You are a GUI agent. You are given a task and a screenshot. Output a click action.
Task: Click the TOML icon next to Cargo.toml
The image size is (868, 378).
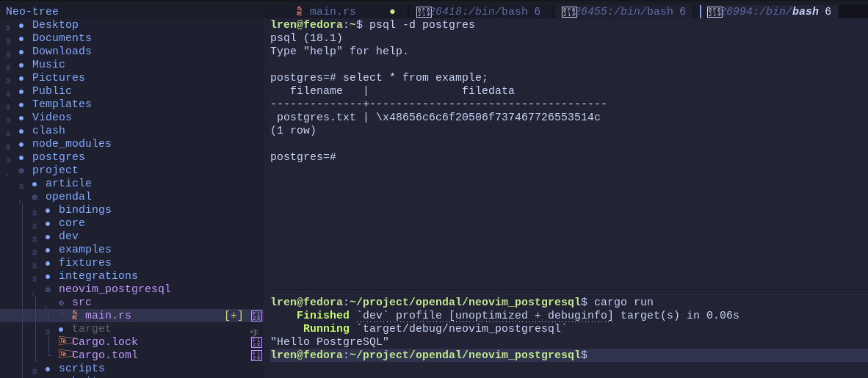(63, 355)
